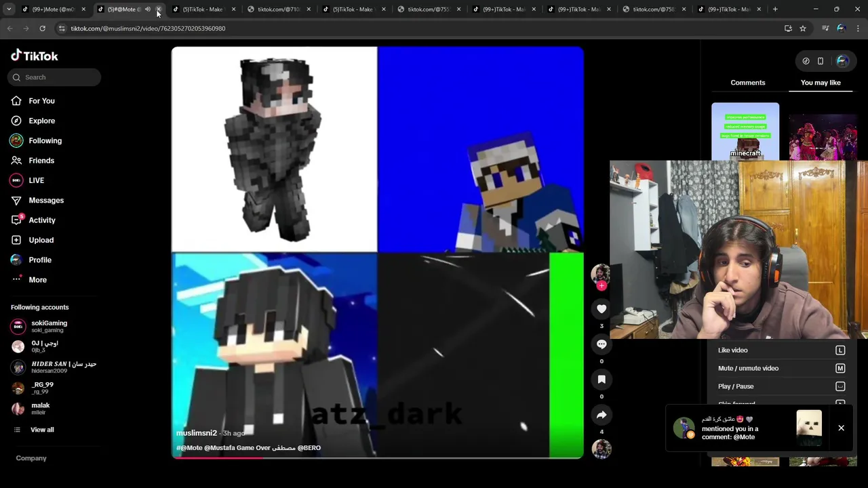Open the Chrome profile avatar in the toolbar
The width and height of the screenshot is (868, 488).
coord(842,28)
